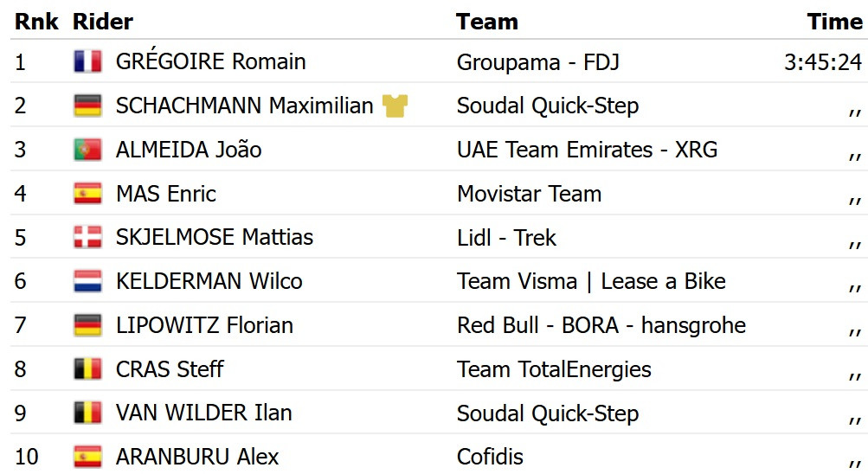The width and height of the screenshot is (868, 474).
Task: Click the Portuguese flag next to Almeida
Action: click(87, 150)
